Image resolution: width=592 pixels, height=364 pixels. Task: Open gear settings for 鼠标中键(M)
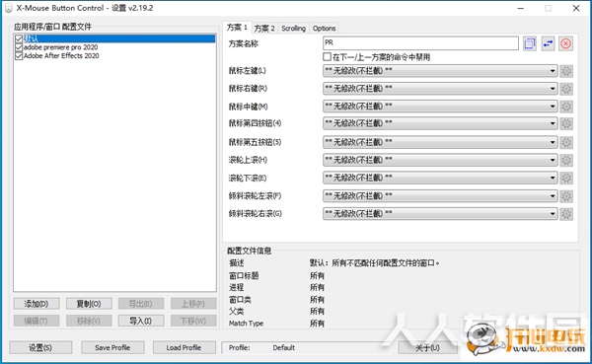(x=566, y=107)
